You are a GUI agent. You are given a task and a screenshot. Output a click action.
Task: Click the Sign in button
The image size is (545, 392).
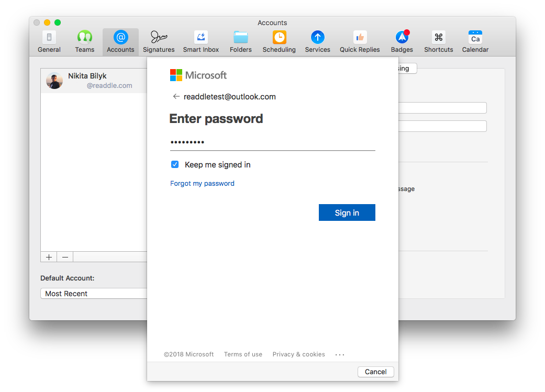pos(347,212)
